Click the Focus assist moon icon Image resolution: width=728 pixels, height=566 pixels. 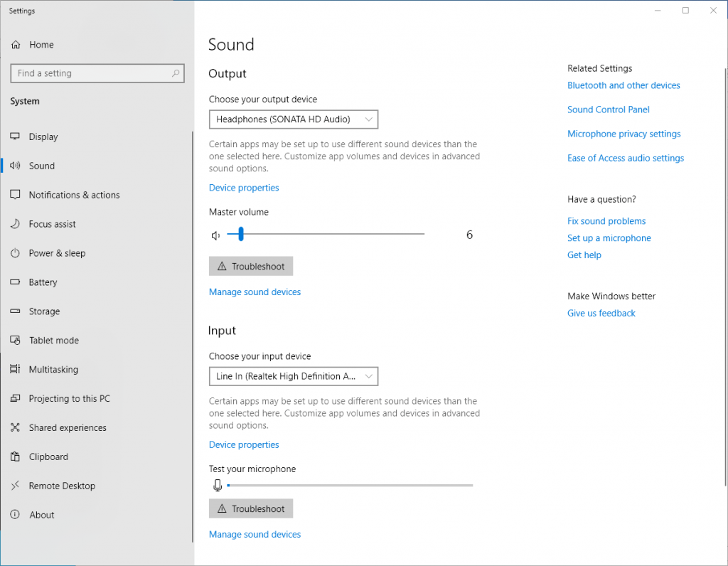tap(15, 224)
